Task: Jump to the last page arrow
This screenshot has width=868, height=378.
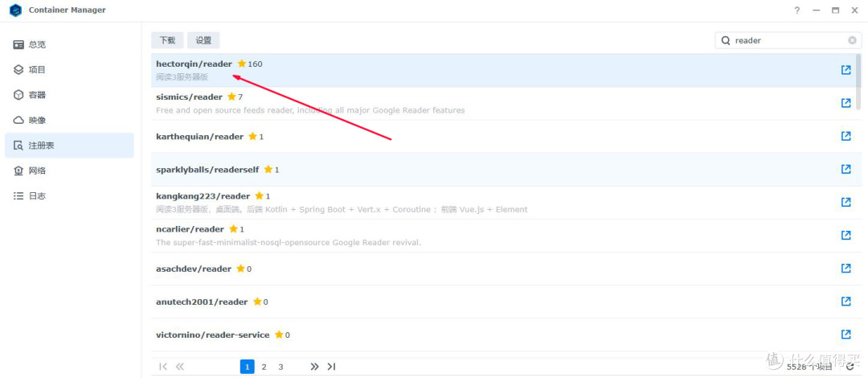Action: [x=332, y=367]
